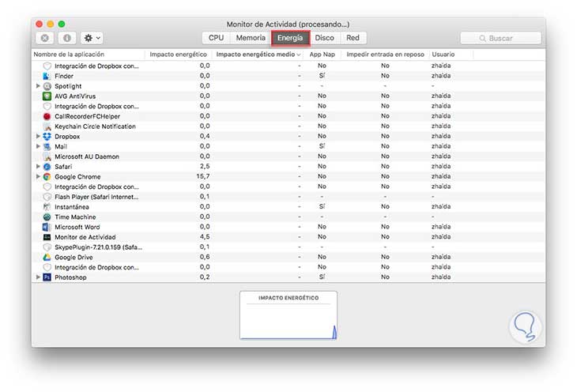Switch to the Red tab

353,38
